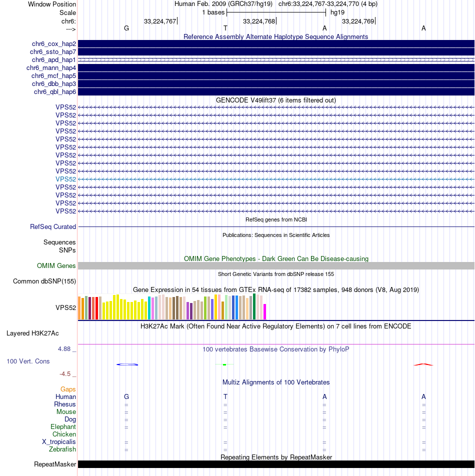Click the Rhesus species label
The image size is (475, 476).
[64, 404]
